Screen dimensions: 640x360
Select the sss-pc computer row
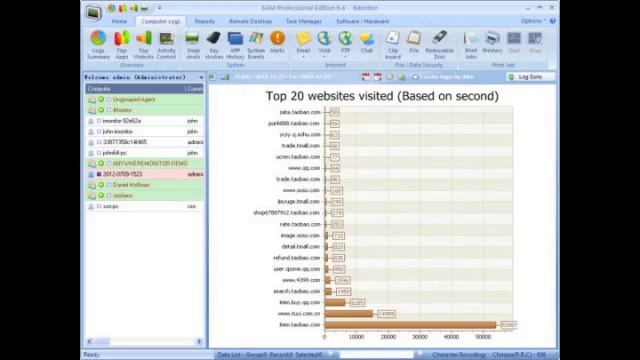[144, 206]
